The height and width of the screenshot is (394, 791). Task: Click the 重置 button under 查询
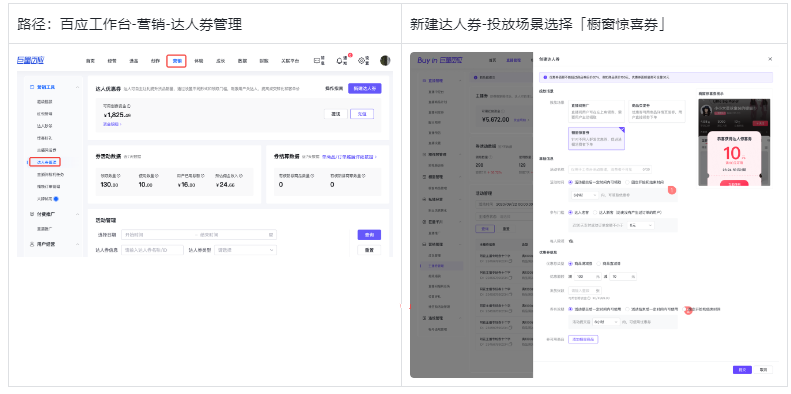point(369,250)
